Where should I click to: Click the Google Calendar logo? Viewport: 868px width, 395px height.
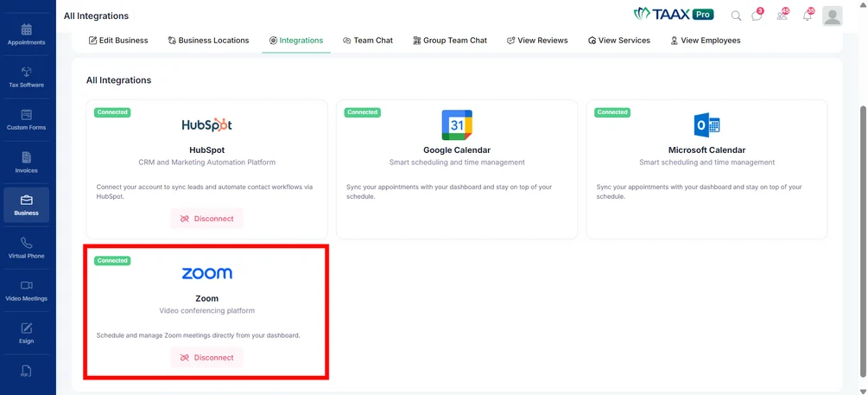(457, 125)
